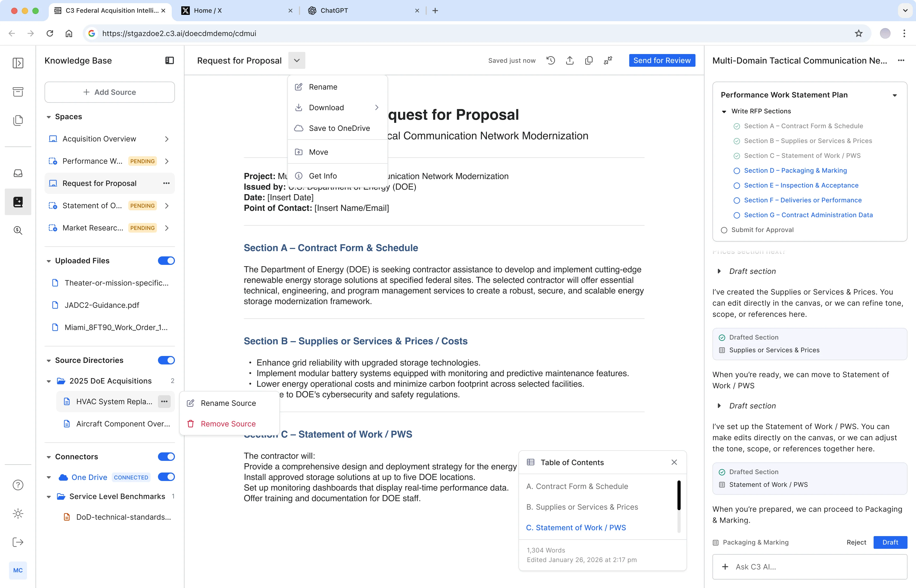Viewport: 916px width, 588px height.
Task: Toggle the left sidebar panel icon
Action: [x=18, y=63]
